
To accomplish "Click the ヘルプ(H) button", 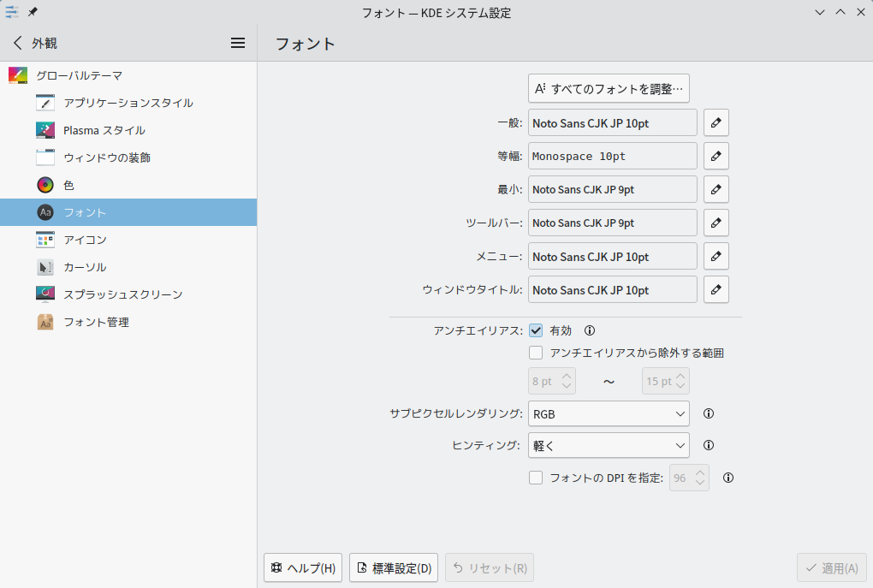I will pyautogui.click(x=303, y=567).
